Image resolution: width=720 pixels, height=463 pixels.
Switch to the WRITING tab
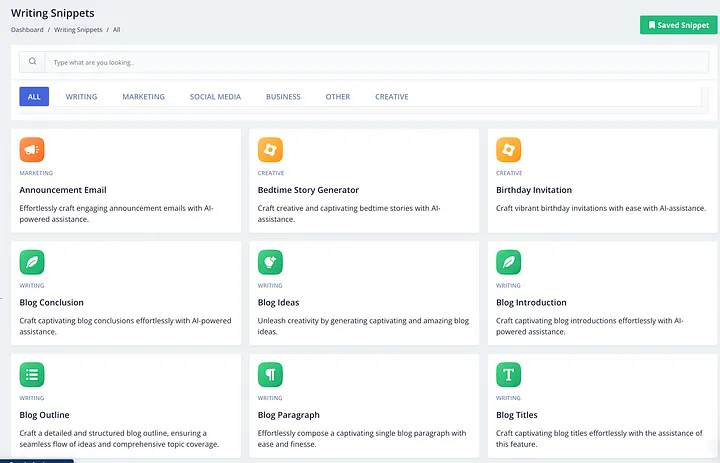81,96
